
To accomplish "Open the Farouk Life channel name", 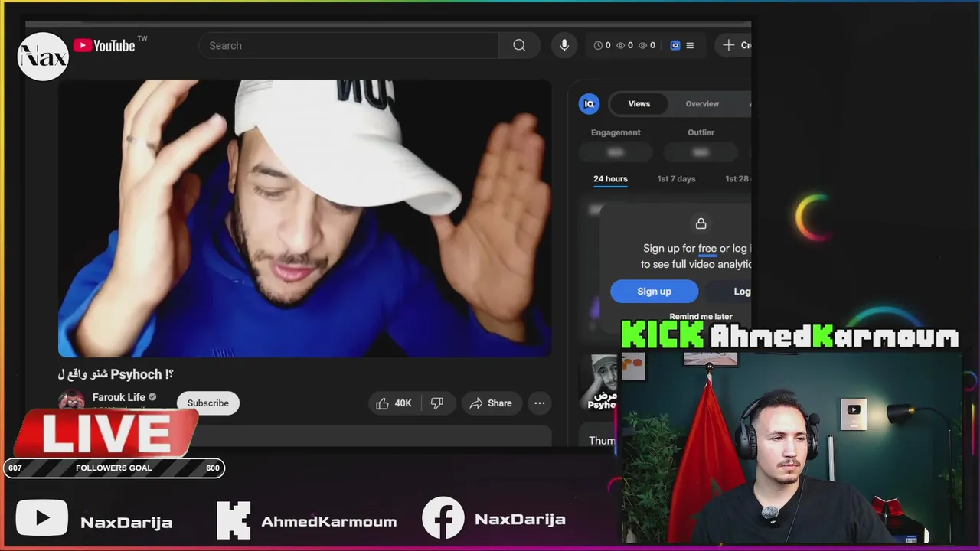I will [119, 397].
